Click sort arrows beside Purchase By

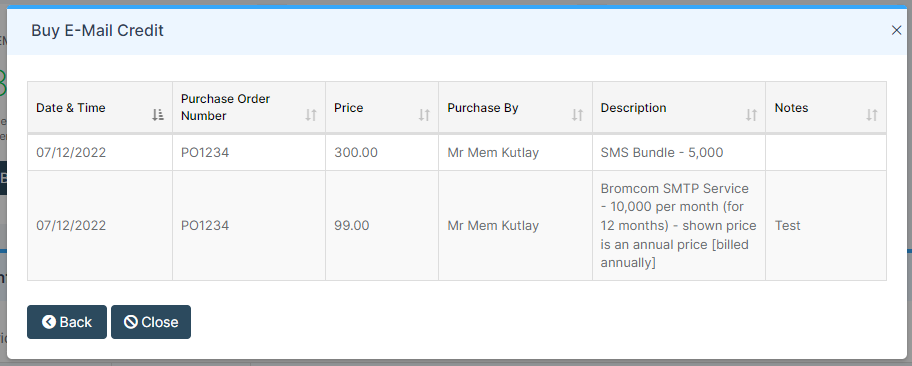pos(577,115)
